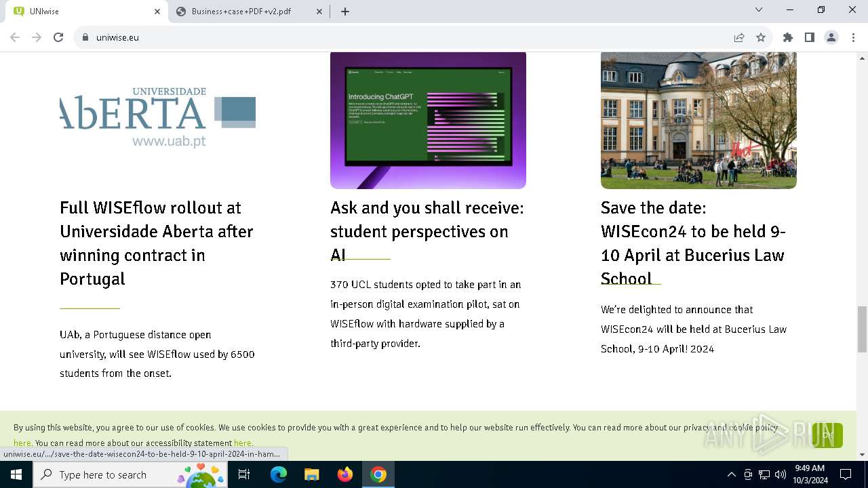Close the UNIwise tab
Viewport: 868px width, 488px height.
click(157, 11)
